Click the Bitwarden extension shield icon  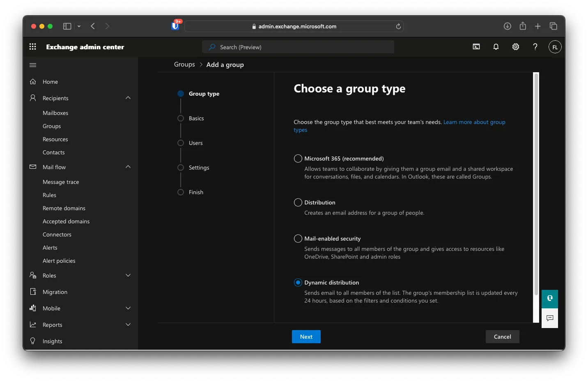coord(175,26)
